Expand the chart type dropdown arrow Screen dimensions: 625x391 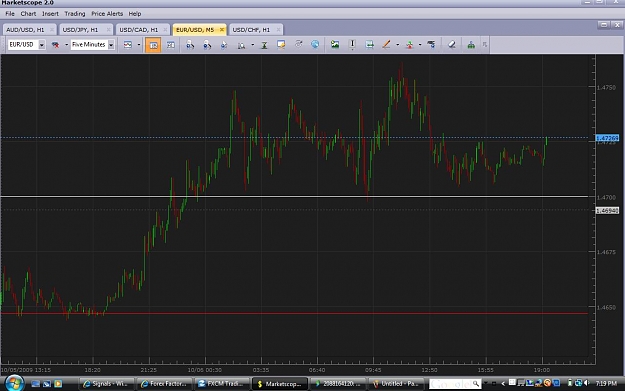click(139, 45)
